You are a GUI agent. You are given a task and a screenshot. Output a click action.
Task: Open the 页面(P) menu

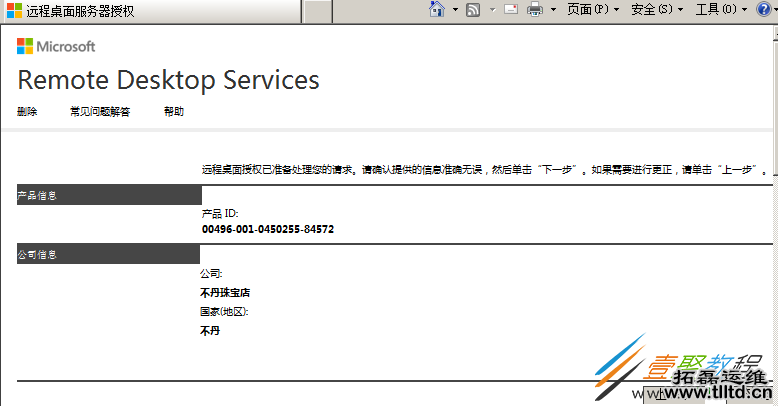coord(593,9)
